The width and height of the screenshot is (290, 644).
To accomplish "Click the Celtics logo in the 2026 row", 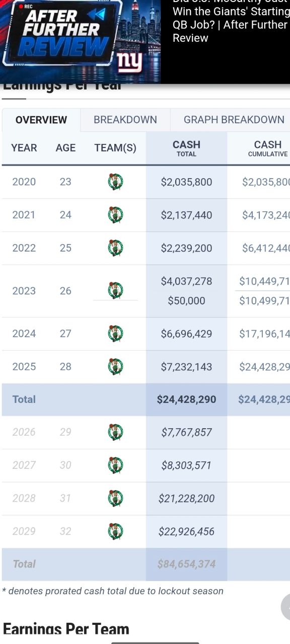I will pos(115,432).
